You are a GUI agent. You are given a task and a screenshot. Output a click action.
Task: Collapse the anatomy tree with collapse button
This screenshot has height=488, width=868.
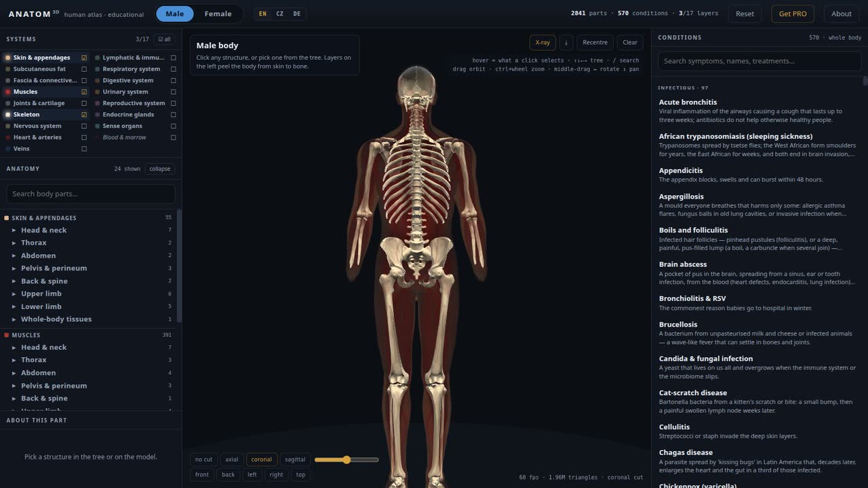[x=160, y=169]
